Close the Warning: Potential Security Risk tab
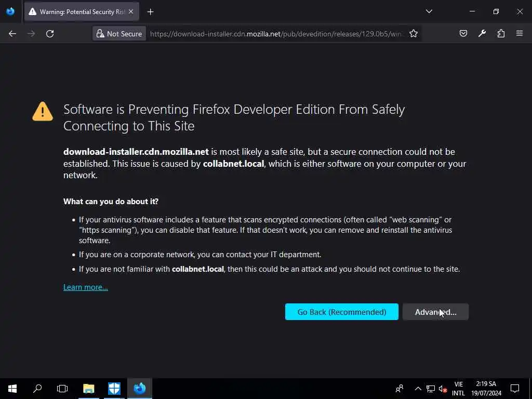The height and width of the screenshot is (399, 532). (x=131, y=11)
